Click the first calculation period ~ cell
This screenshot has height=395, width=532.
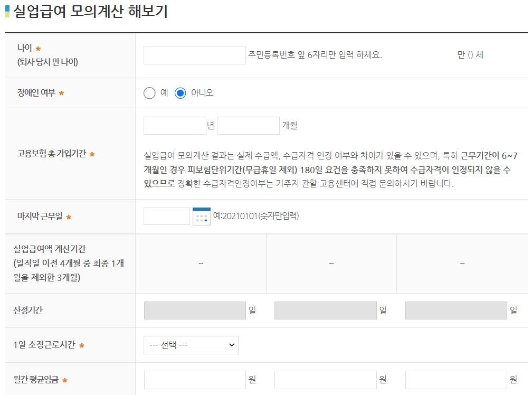pos(201,263)
